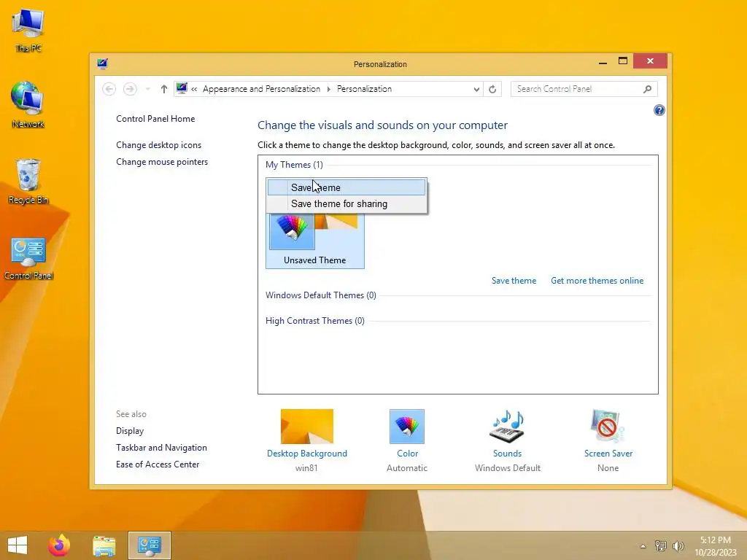Image resolution: width=747 pixels, height=560 pixels.
Task: Select the Control Panel desktop shortcut
Action: [x=28, y=259]
